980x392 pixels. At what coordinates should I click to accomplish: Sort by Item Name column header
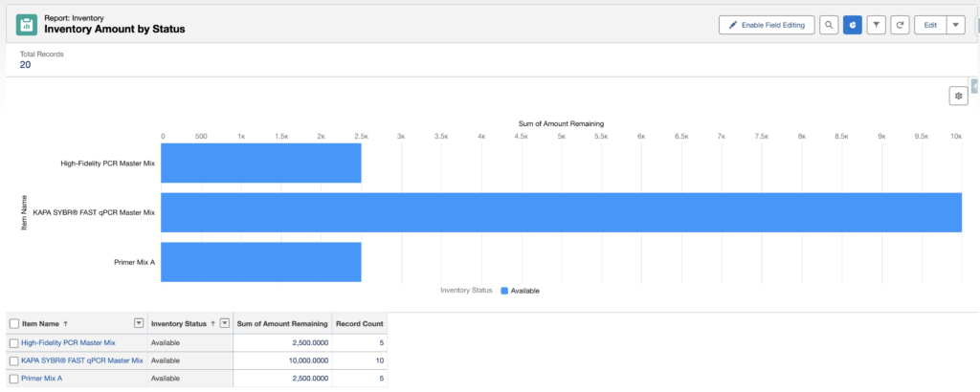[40, 324]
